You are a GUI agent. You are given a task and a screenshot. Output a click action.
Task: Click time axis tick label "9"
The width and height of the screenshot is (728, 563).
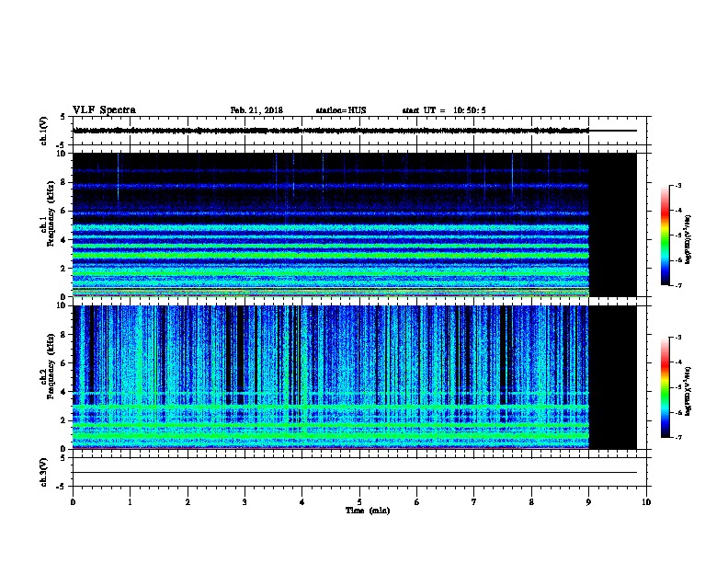tap(588, 501)
